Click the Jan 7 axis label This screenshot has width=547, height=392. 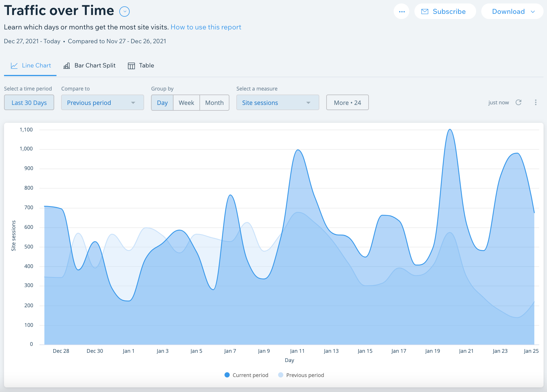click(230, 351)
